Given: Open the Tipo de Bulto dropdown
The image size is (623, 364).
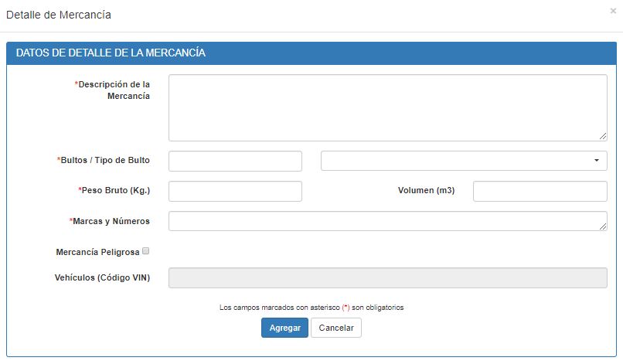Looking at the screenshot, I should point(464,161).
